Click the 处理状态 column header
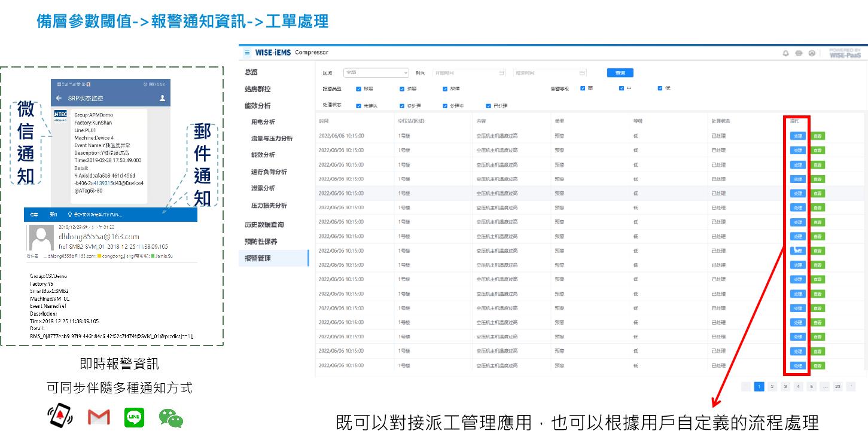 coord(721,121)
